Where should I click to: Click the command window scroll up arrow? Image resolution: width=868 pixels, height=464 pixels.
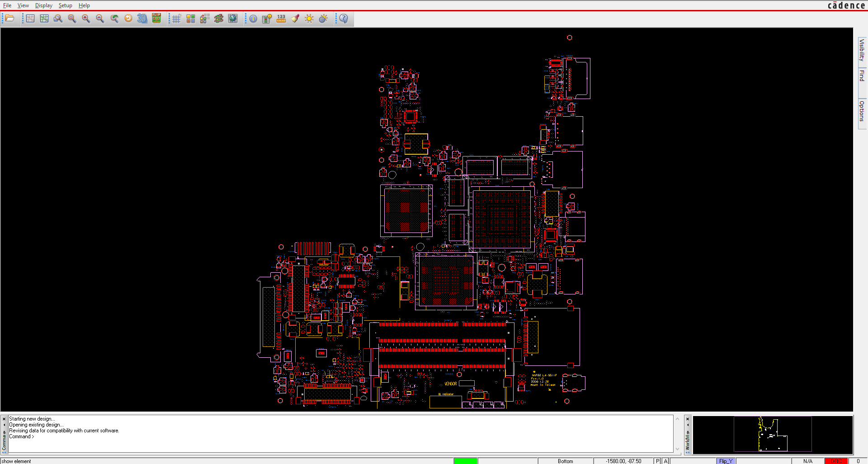tap(677, 419)
